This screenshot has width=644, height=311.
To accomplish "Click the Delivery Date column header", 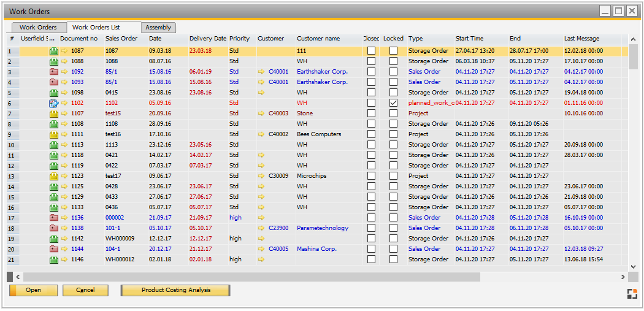I will 207,39.
